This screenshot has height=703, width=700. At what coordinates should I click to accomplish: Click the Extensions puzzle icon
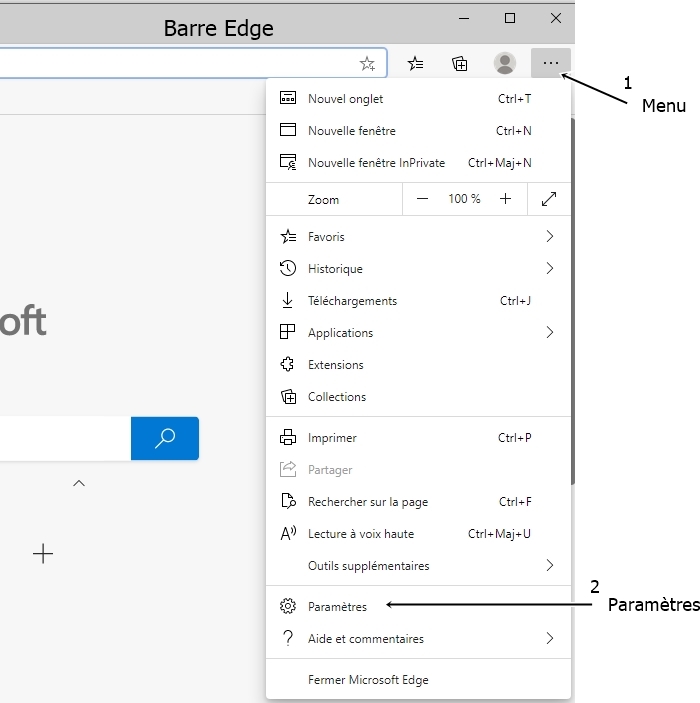[287, 364]
